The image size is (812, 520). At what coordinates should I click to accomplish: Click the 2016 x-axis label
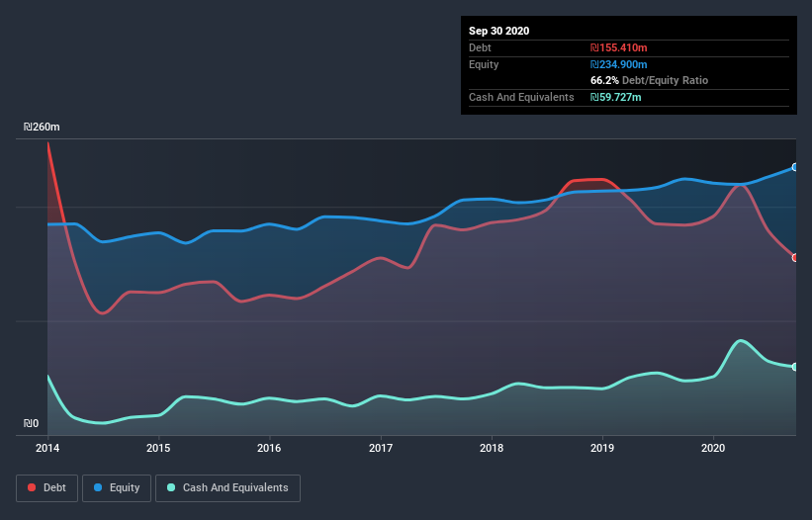pyautogui.click(x=269, y=448)
